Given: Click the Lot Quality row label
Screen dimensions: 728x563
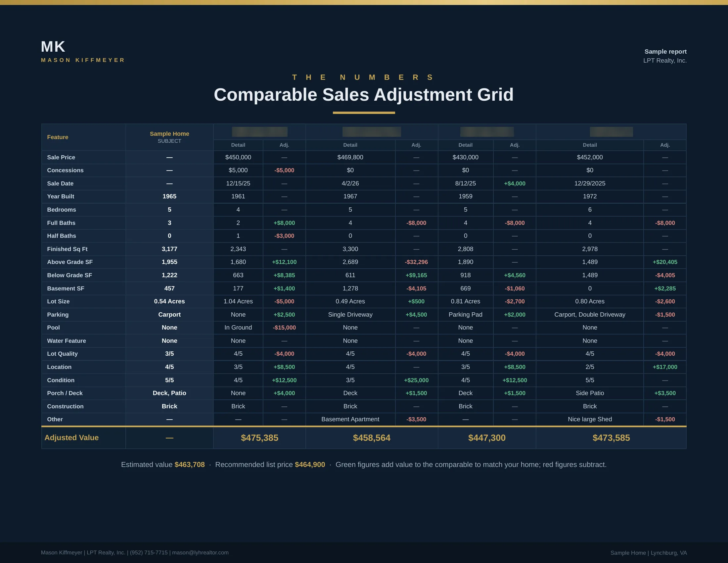Looking at the screenshot, I should click(x=62, y=354).
